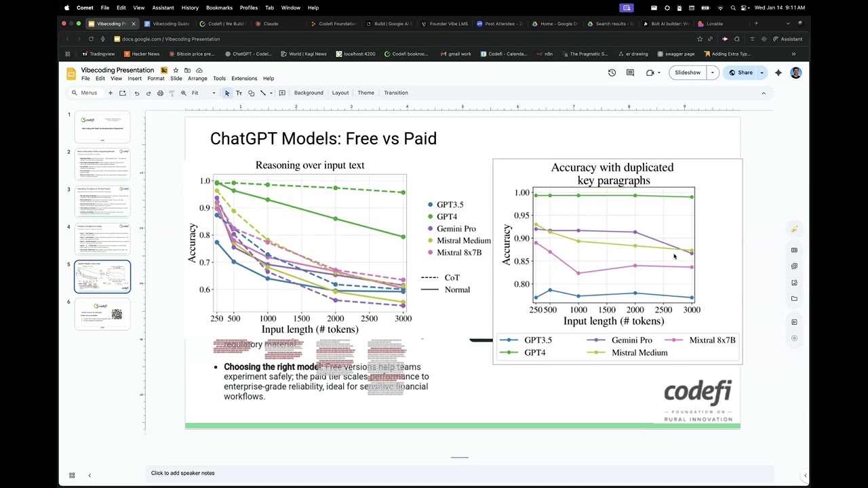868x488 pixels.
Task: Select the text box tool
Action: coord(239,93)
